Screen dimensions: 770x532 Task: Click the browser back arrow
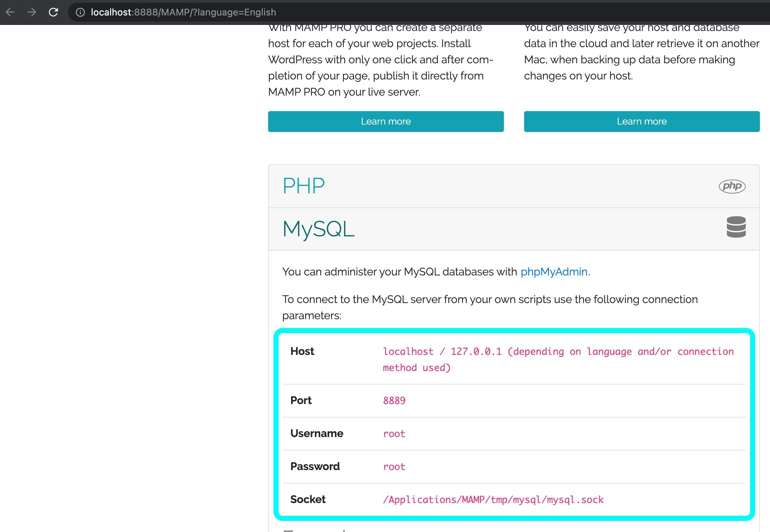click(x=10, y=12)
